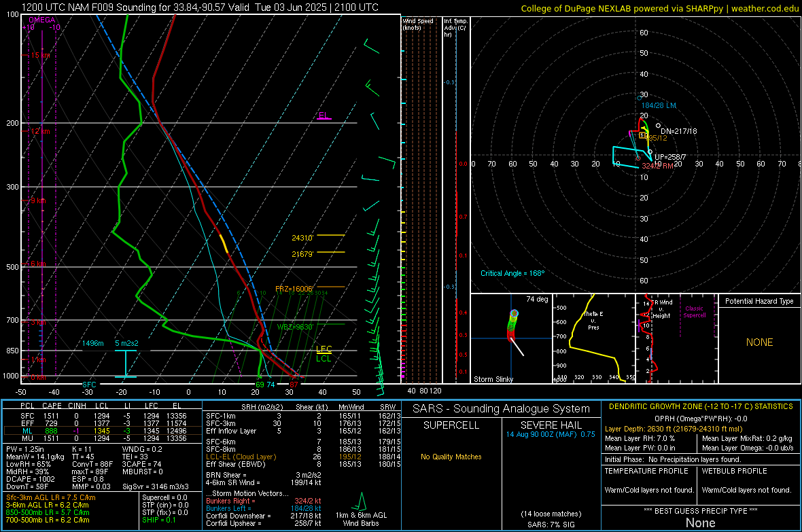
Task: Click the Critical Angle = 168° text
Action: (x=512, y=273)
